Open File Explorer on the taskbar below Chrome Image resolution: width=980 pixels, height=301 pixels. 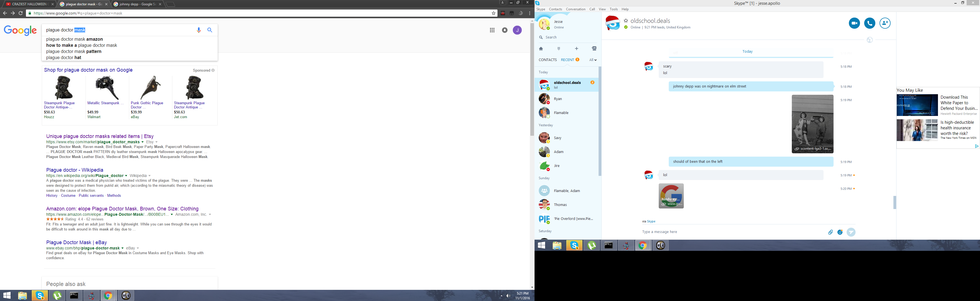click(23, 295)
